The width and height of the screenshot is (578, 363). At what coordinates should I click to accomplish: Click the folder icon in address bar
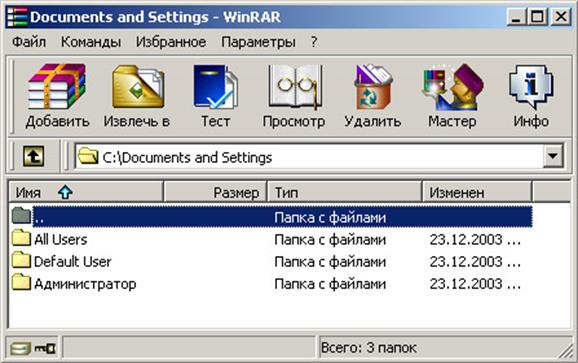coord(88,156)
